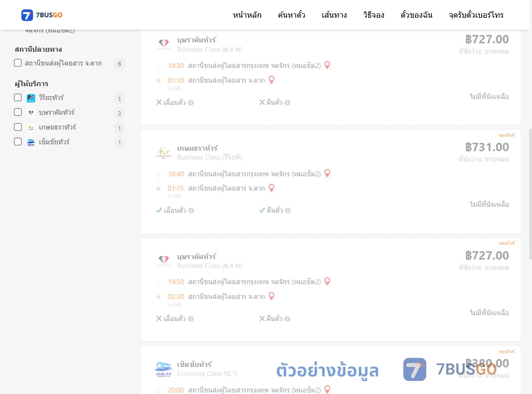Screen dimensions: 532x394
Task: Click the ผู้ให้บริการ filter heading
Action: [32, 84]
